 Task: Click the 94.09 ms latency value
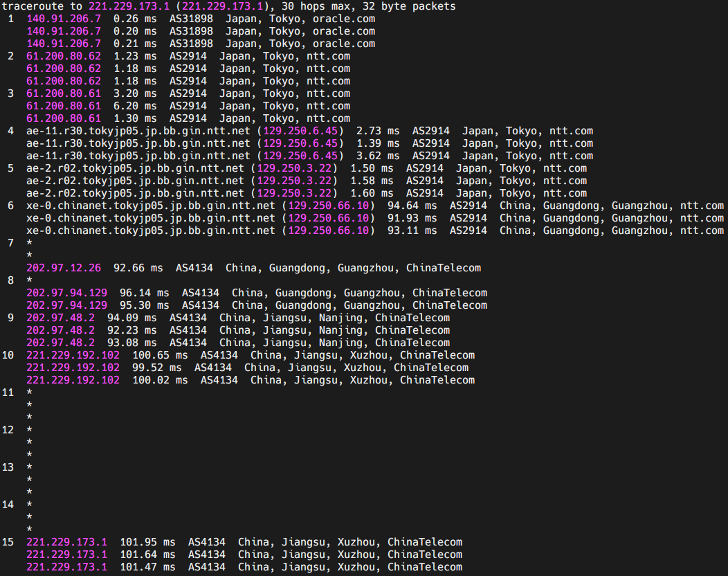point(132,318)
